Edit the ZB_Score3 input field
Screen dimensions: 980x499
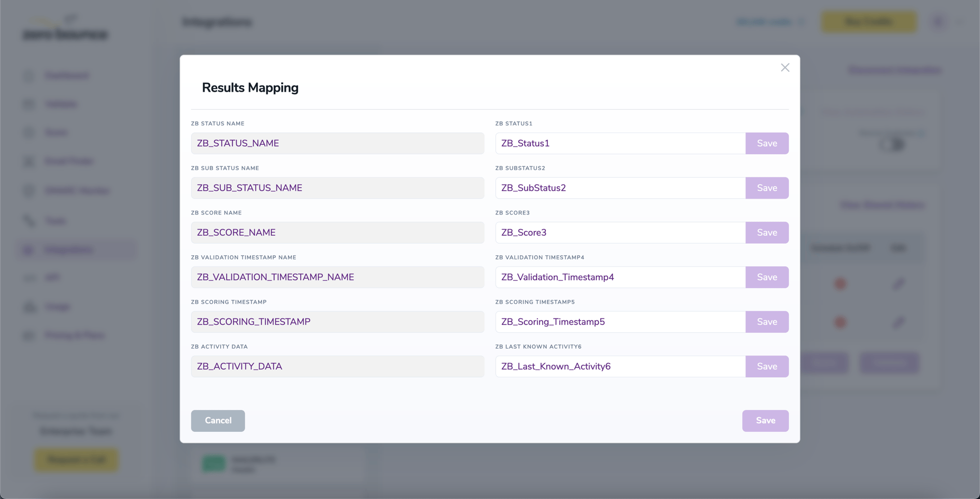[x=620, y=233]
